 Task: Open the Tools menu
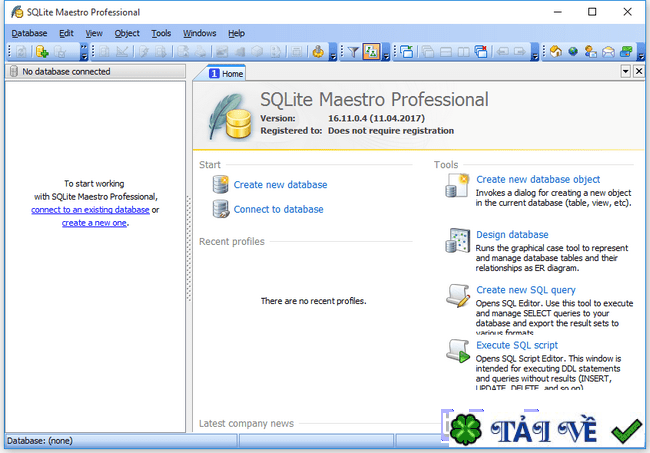[x=161, y=33]
